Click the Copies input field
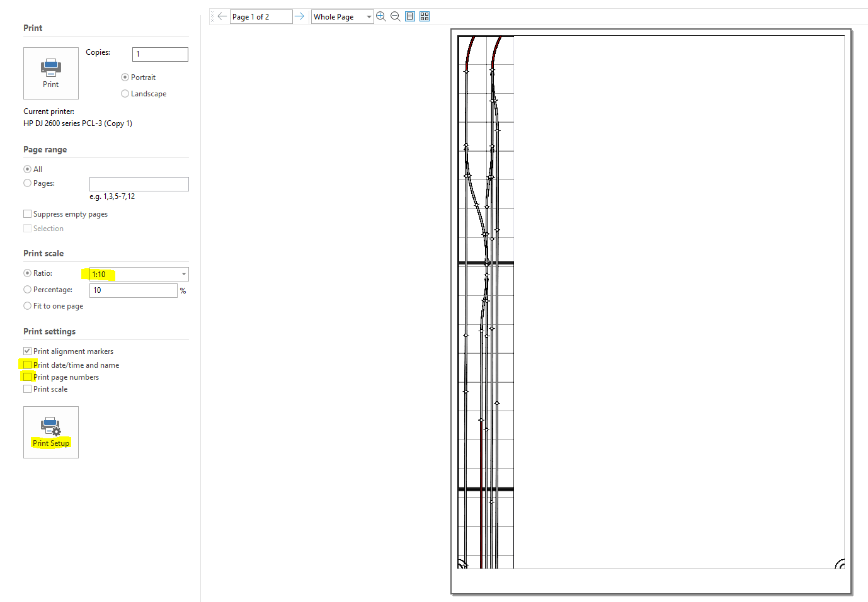This screenshot has width=868, height=602. coord(160,54)
